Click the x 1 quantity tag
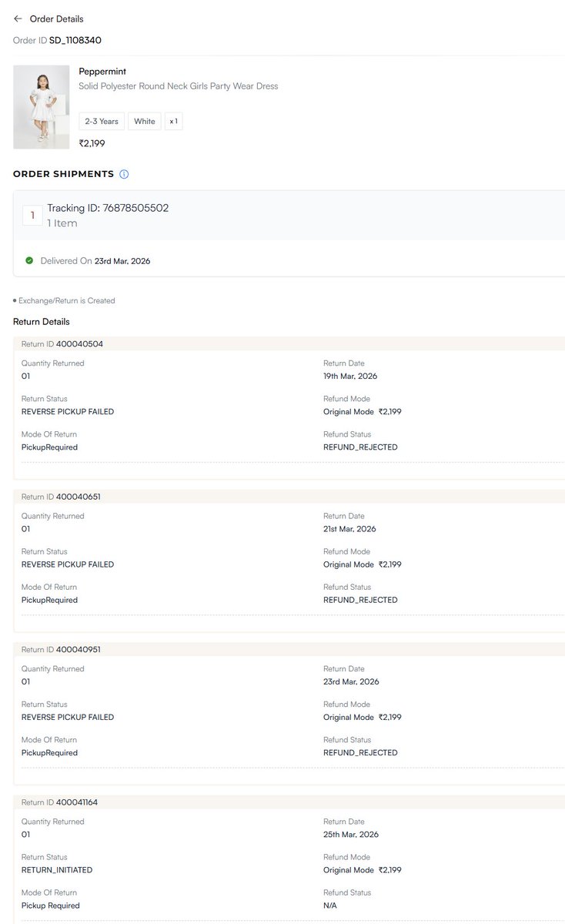 click(x=173, y=122)
